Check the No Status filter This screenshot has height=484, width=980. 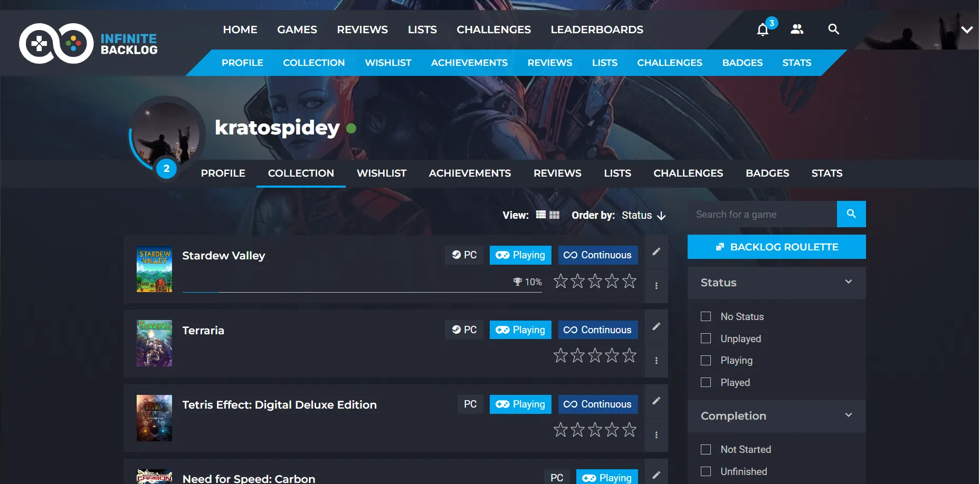click(x=706, y=316)
